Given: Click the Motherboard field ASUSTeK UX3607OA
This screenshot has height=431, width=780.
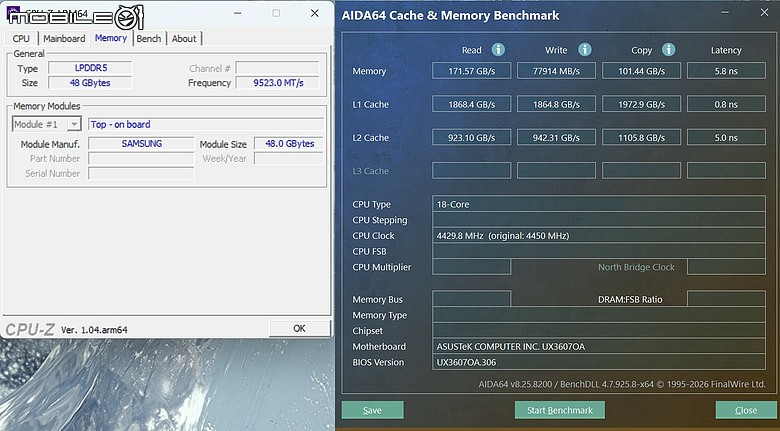Looking at the screenshot, I should (599, 346).
